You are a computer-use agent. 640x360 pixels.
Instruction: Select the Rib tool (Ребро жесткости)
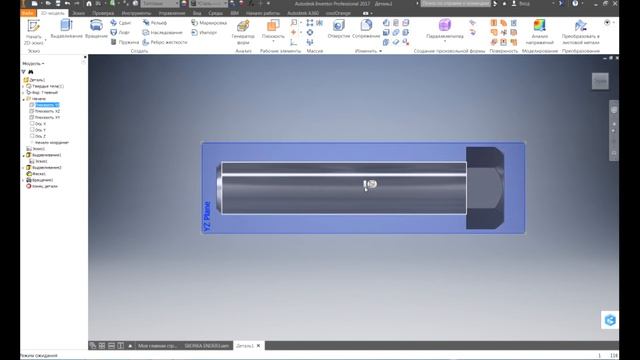coord(165,42)
